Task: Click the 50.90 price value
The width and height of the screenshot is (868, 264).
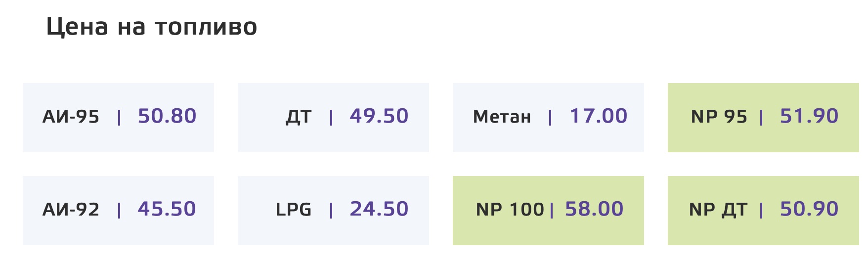Action: click(x=809, y=209)
